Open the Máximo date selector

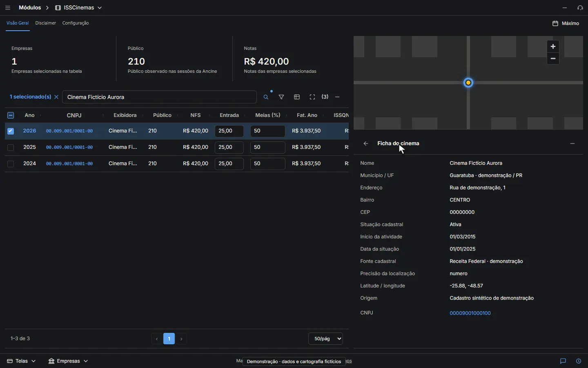pos(566,23)
